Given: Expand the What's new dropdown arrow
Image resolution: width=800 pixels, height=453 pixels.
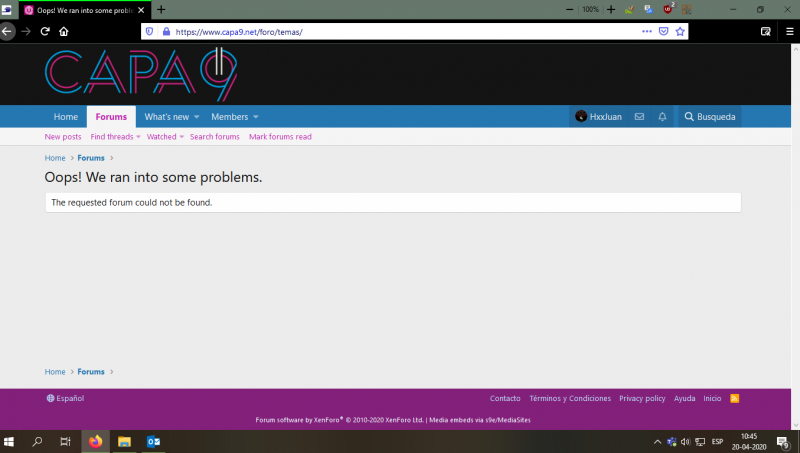Looking at the screenshot, I should pyautogui.click(x=197, y=117).
